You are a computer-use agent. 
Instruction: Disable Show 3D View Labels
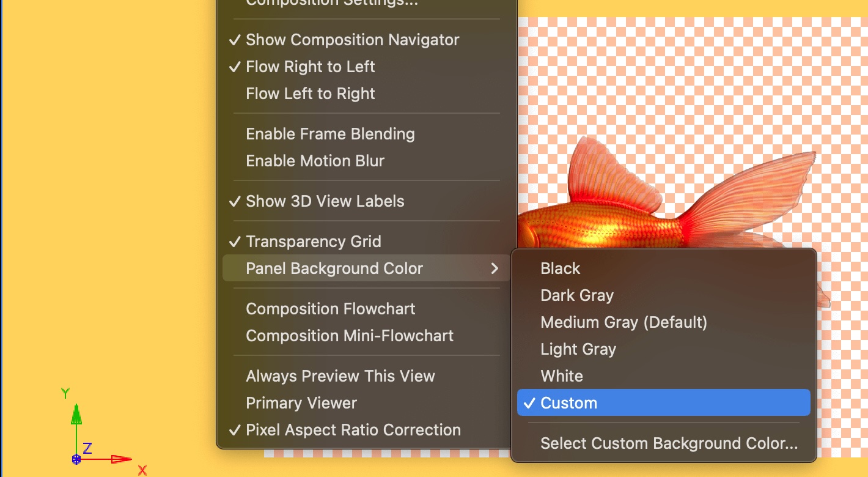click(x=325, y=201)
